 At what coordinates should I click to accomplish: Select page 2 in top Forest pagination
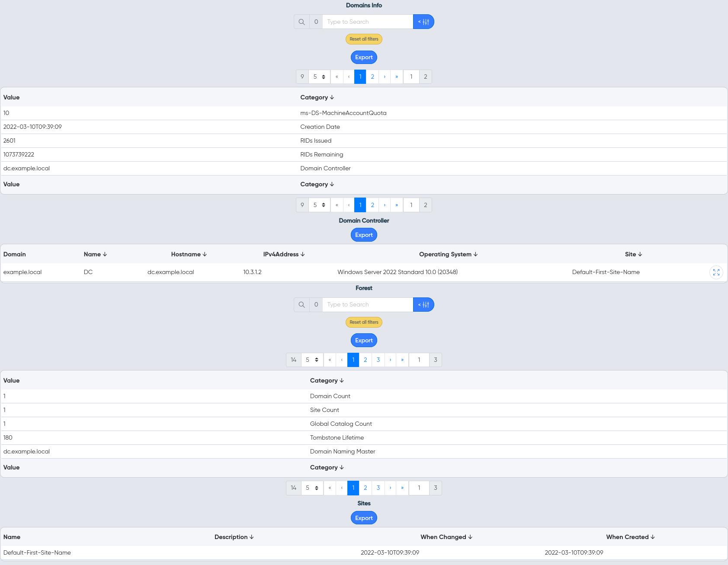[366, 360]
